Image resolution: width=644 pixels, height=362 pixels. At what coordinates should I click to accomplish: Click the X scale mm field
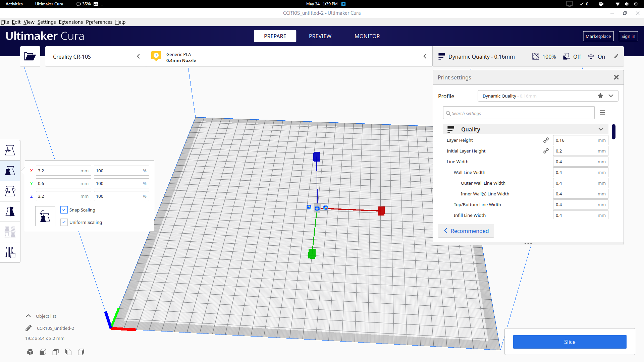[63, 171]
